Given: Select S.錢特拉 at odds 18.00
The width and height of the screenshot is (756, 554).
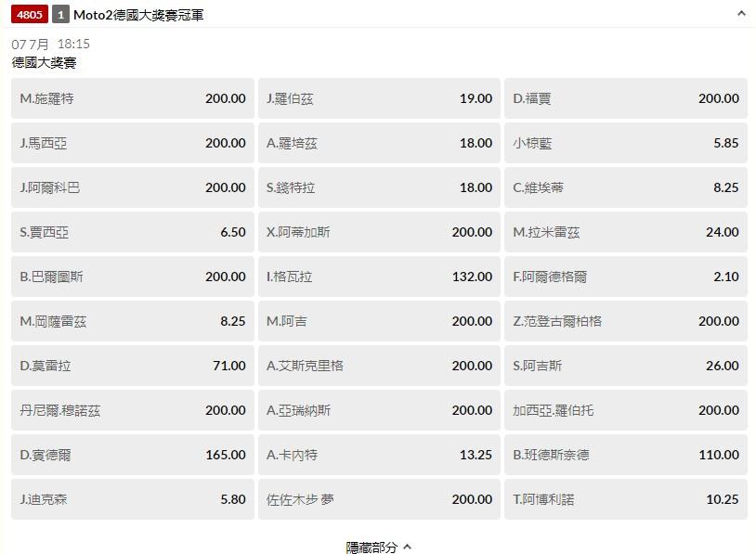Looking at the screenshot, I should coord(379,187).
